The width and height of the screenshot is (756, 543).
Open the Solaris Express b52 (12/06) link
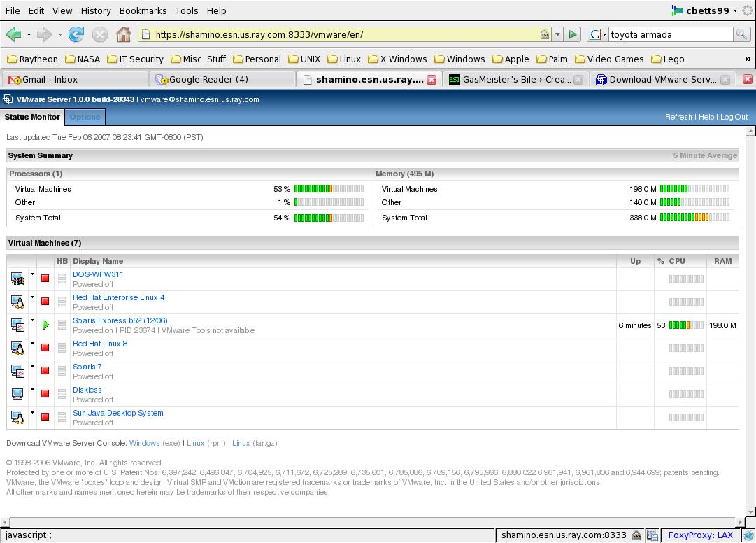tap(120, 320)
